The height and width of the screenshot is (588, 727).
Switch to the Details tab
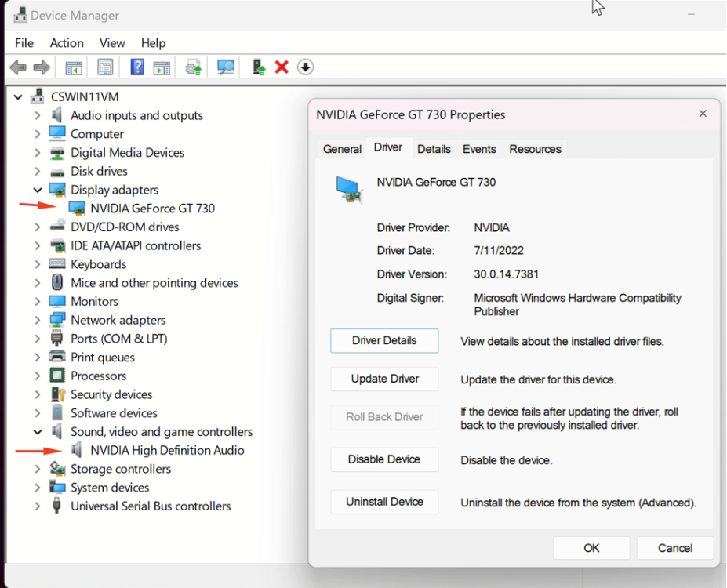coord(434,149)
